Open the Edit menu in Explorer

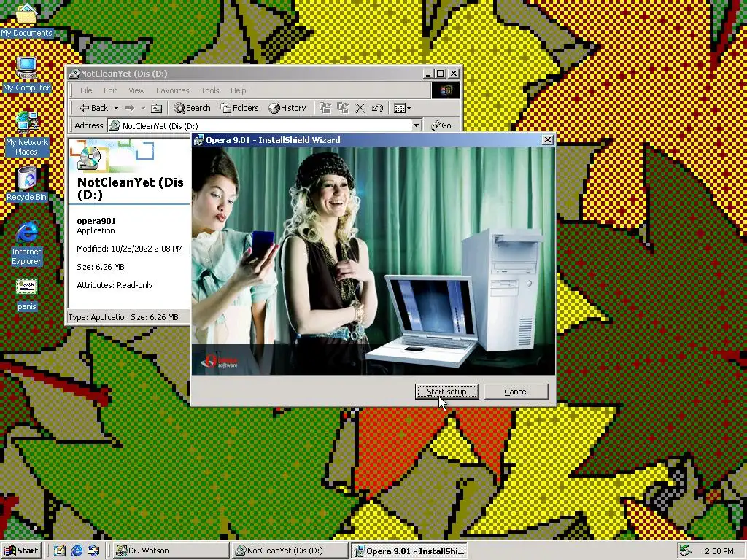tap(110, 90)
